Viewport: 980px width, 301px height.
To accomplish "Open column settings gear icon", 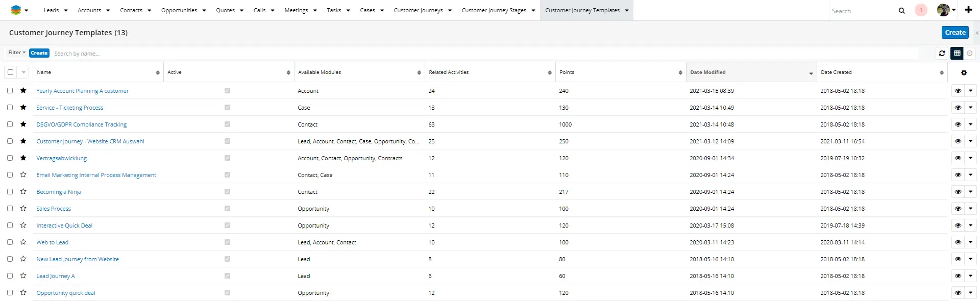I will click(964, 72).
